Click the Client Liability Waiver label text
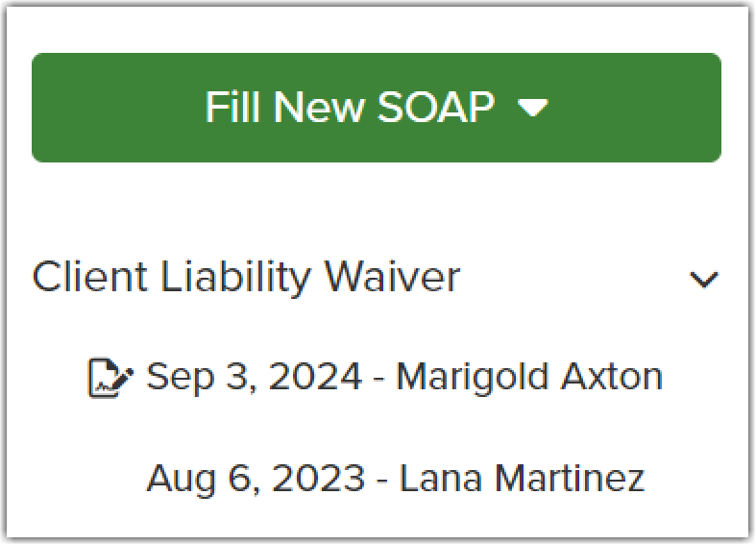 (246, 278)
